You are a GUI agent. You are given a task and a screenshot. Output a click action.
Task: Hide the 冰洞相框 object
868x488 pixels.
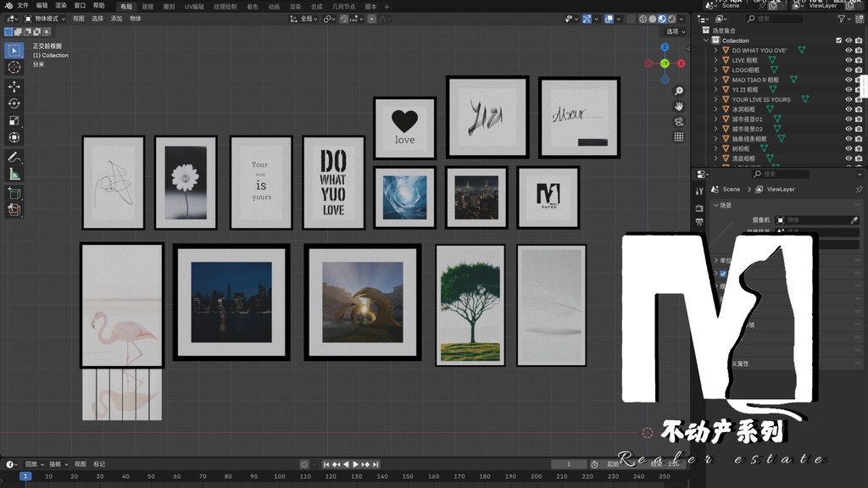(x=849, y=109)
